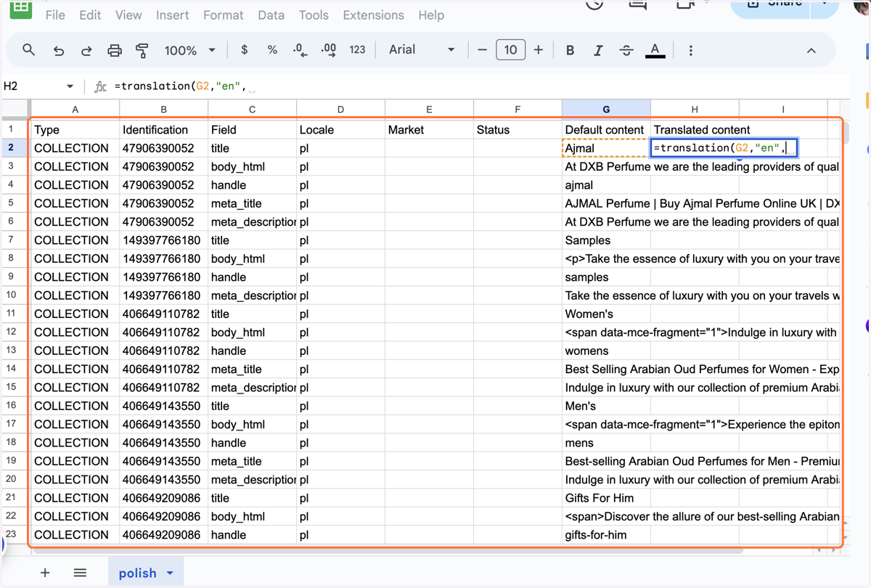Select column A header
Viewport: 871px width, 588px height.
click(75, 110)
